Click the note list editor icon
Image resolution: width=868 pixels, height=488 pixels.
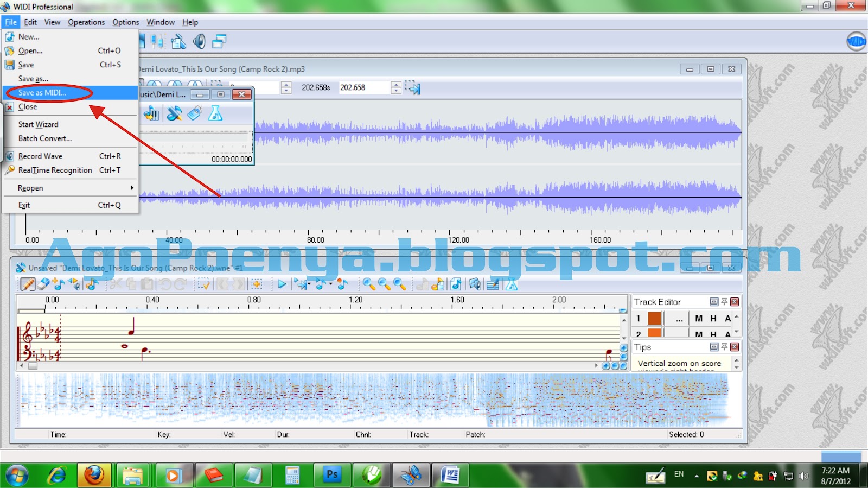tap(493, 284)
